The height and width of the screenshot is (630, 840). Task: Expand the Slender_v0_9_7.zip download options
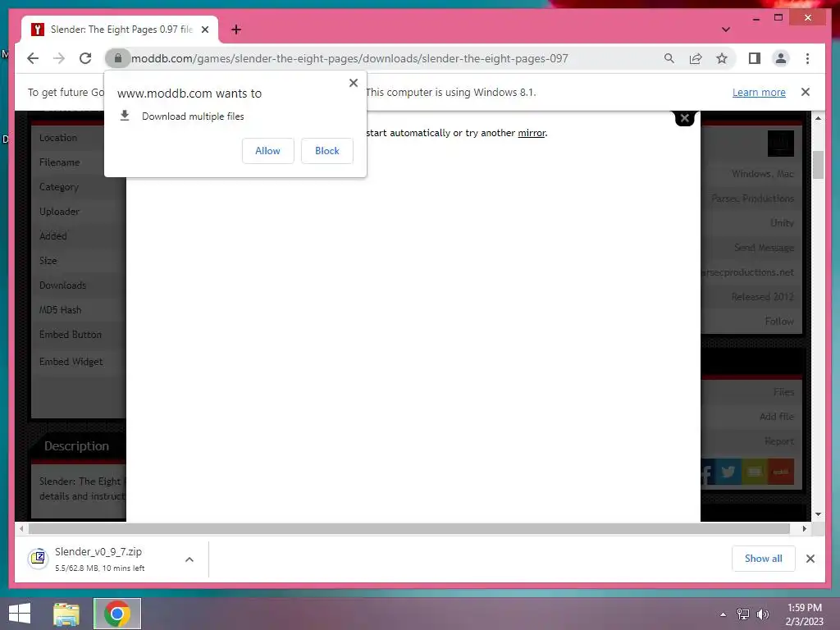pyautogui.click(x=189, y=559)
